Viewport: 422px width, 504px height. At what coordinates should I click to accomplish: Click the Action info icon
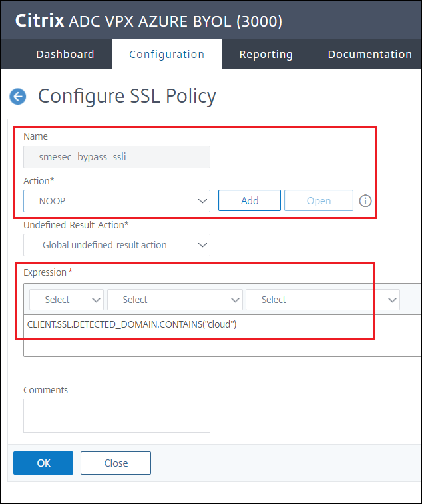coord(365,200)
